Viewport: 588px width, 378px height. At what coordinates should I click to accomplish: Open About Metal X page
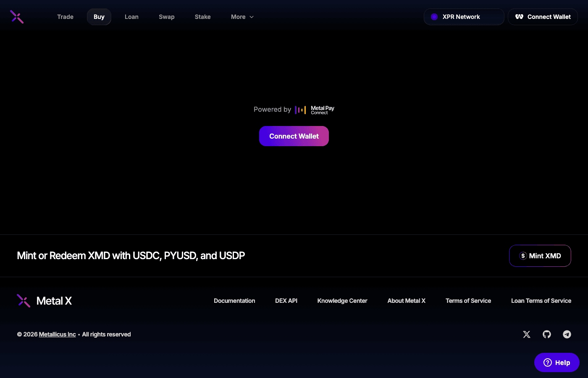(x=407, y=301)
